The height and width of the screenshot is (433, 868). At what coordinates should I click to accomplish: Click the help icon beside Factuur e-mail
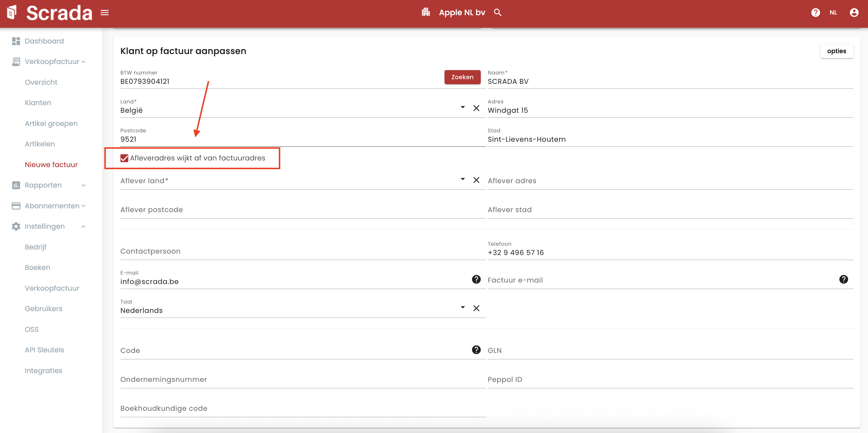[x=843, y=279]
